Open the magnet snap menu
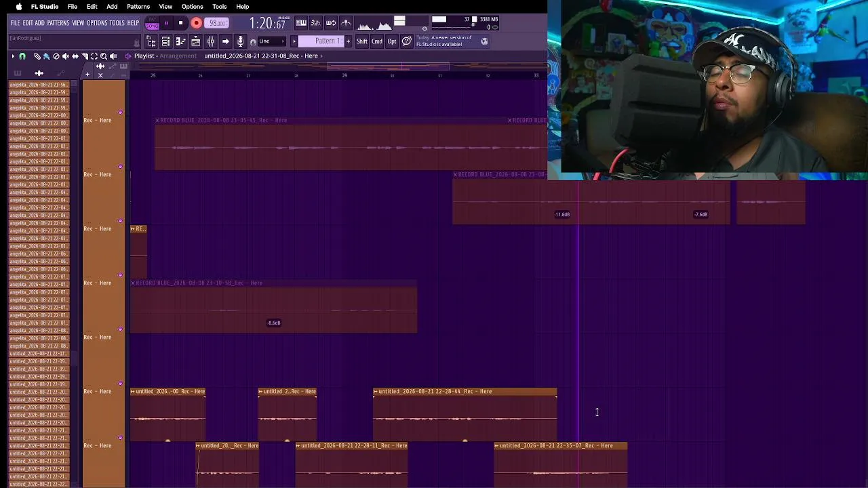Image resolution: width=868 pixels, height=488 pixels. pyautogui.click(x=22, y=56)
